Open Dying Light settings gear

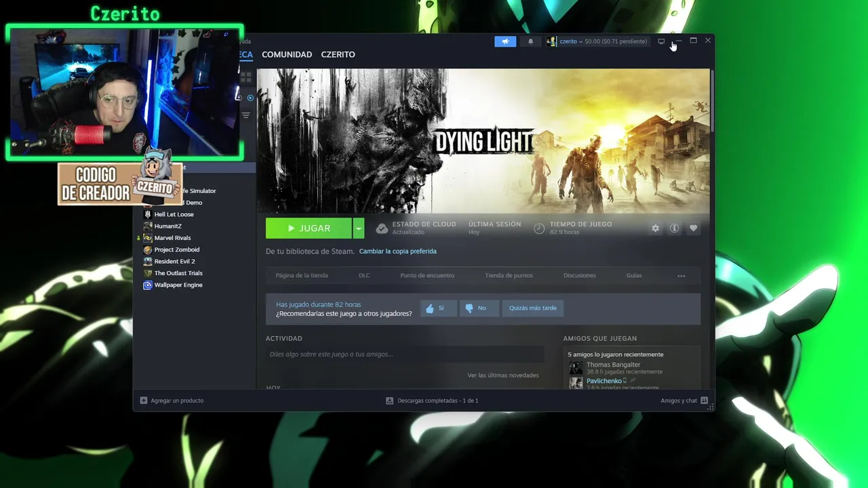655,228
